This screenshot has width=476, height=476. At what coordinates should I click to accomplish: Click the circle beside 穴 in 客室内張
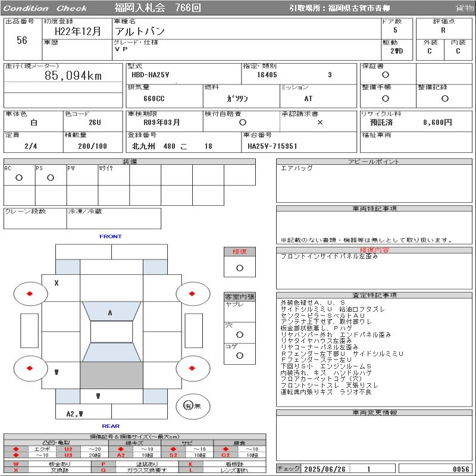pos(240,334)
